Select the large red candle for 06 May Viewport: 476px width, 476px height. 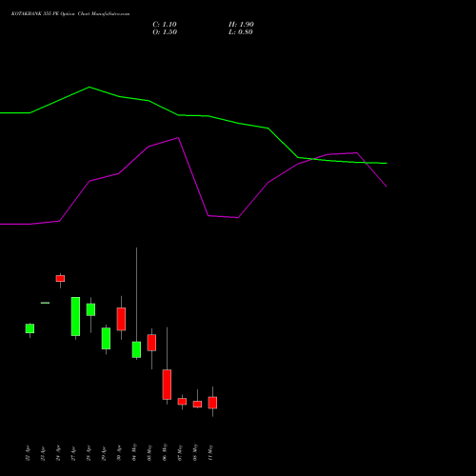(x=167, y=385)
